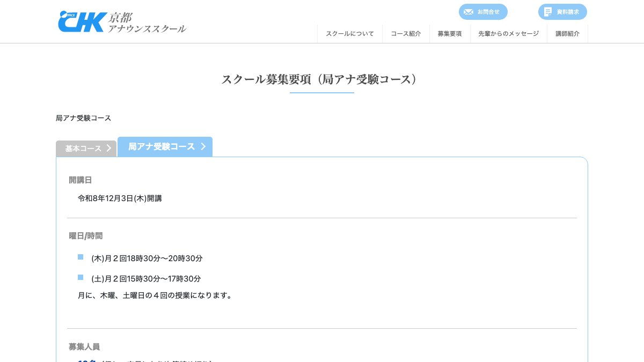Open 先輩からのメッセージ menu item

[509, 33]
